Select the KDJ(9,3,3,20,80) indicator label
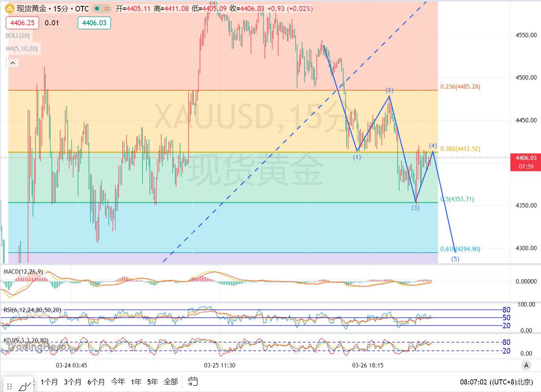 click(x=26, y=341)
